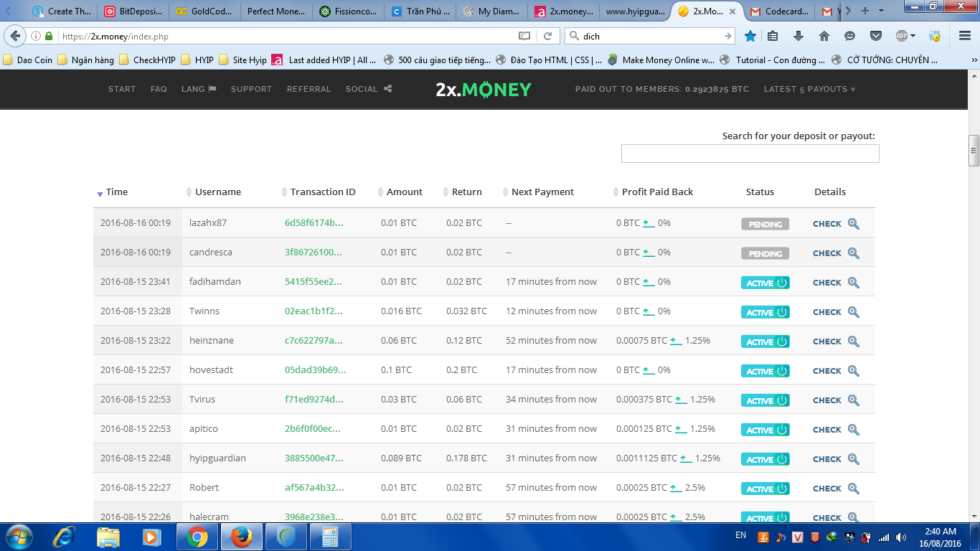Open the Firefox hamburger menu
The width and height of the screenshot is (980, 551).
(965, 36)
